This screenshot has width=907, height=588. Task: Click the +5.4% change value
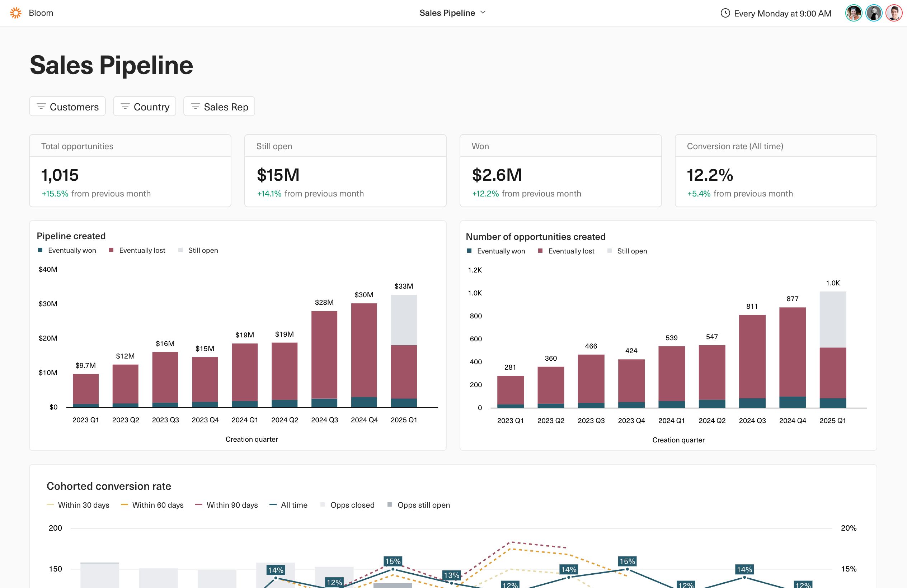[x=699, y=194]
